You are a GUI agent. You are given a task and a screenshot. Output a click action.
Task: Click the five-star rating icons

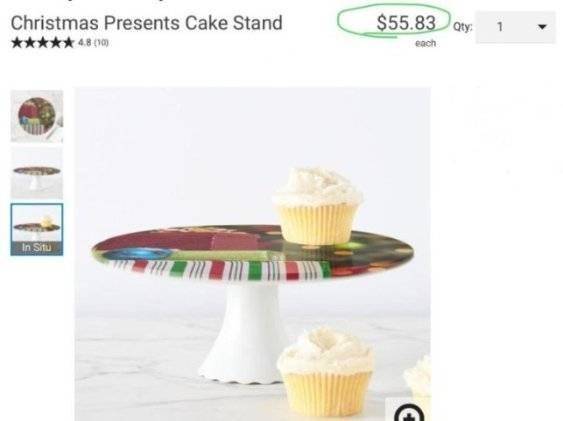[43, 43]
